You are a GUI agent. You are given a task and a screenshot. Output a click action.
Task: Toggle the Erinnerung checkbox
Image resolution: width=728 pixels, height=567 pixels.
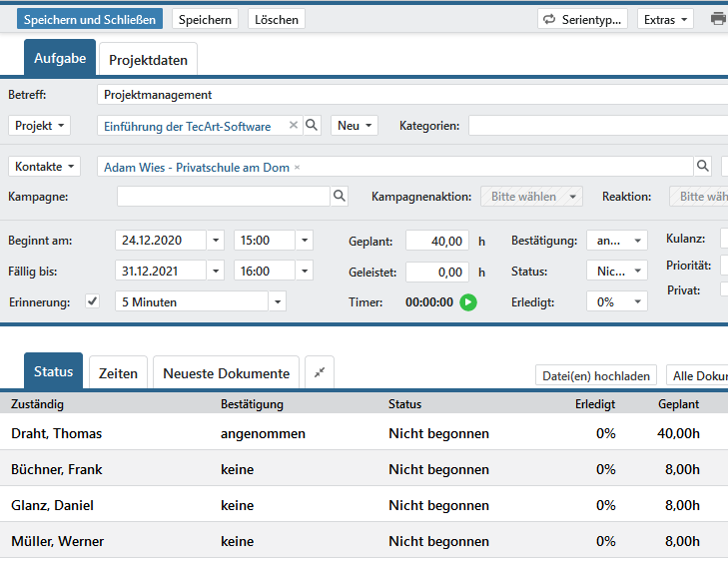(93, 301)
